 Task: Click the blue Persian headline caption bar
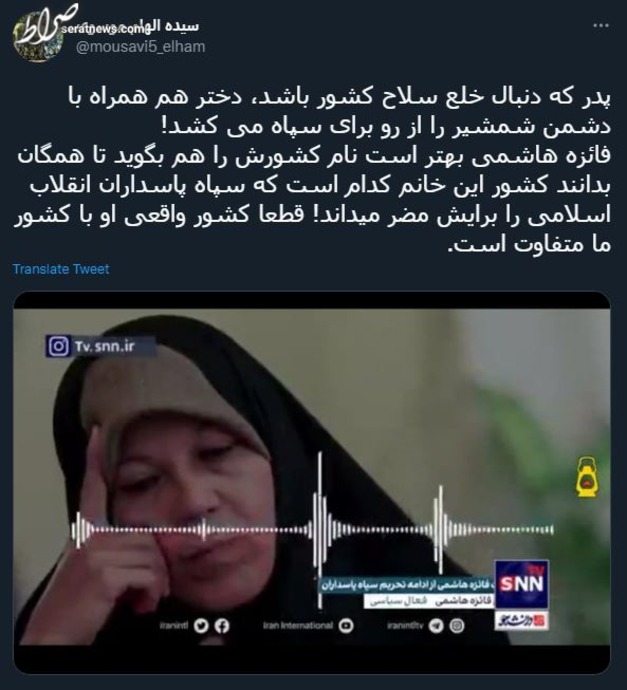[x=406, y=585]
